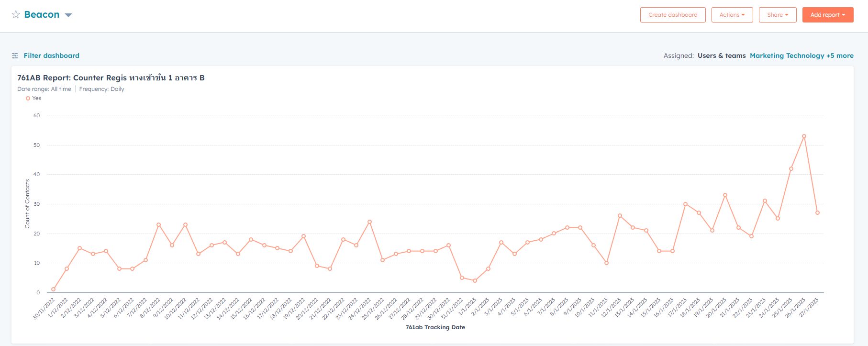
Task: Click the 60 y-axis value
Action: (37, 115)
